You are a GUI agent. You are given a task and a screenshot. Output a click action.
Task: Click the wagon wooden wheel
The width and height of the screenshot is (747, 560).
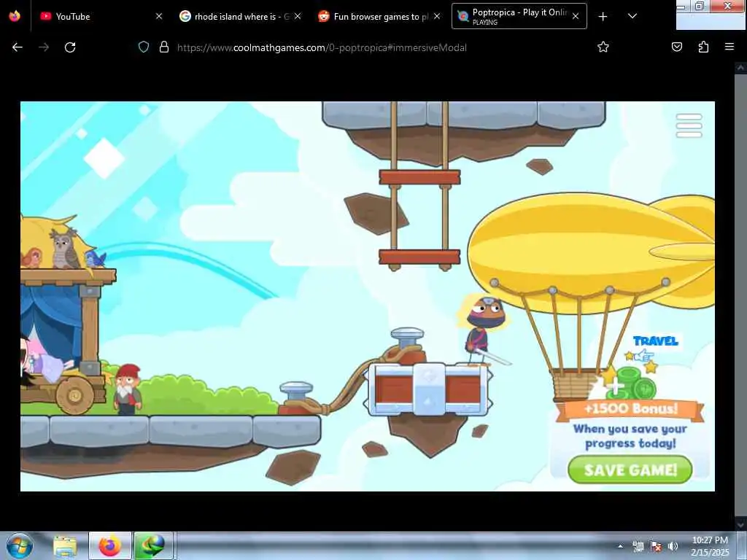pyautogui.click(x=75, y=395)
